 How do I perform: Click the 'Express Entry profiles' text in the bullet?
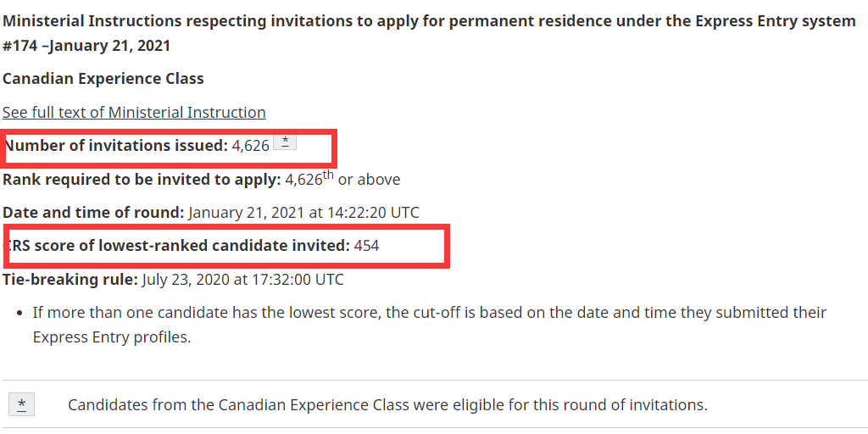click(x=112, y=337)
